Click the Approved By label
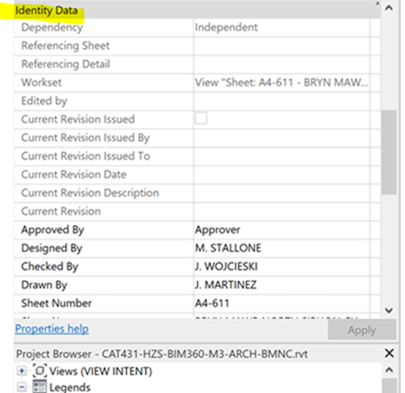This screenshot has height=393, width=405. 53,230
